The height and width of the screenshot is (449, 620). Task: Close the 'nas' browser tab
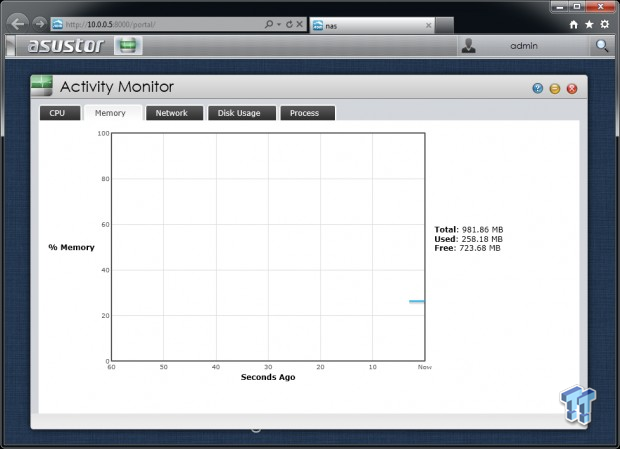pos(429,26)
